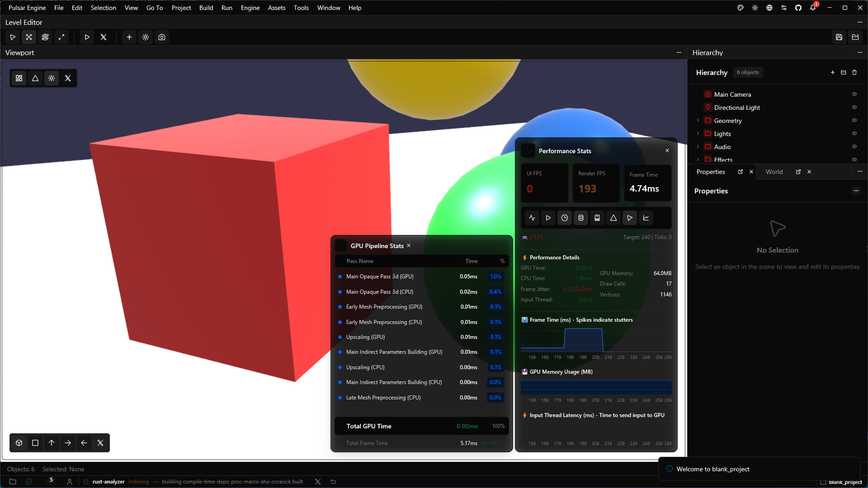Hide the Main Camera with its eye toggle
Screen dimensions: 868x488
pyautogui.click(x=854, y=94)
